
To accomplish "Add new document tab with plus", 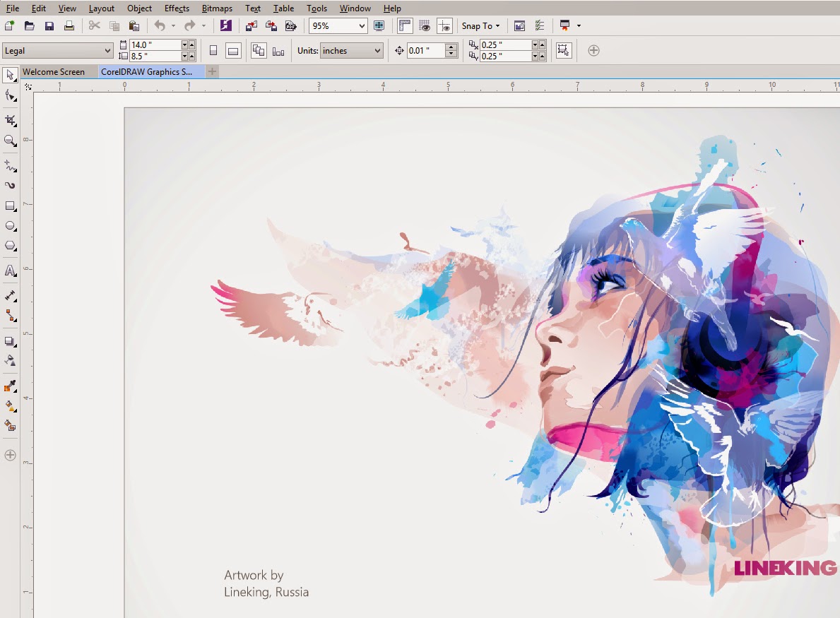I will click(212, 71).
